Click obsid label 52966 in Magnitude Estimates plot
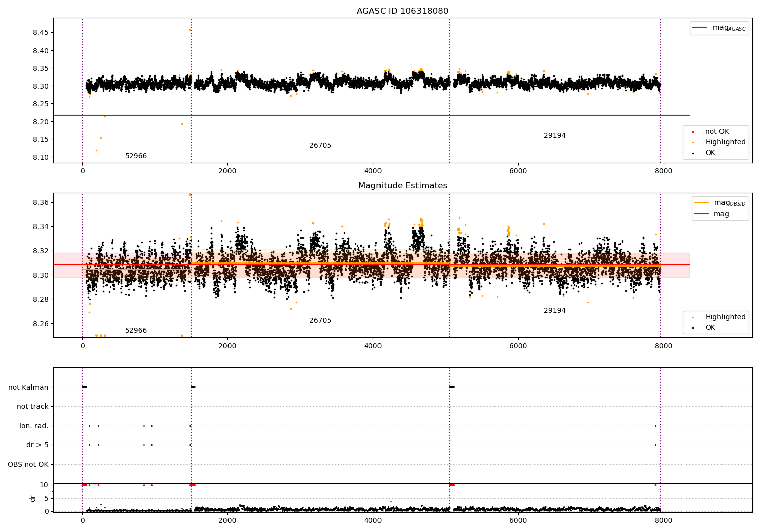Screen dimensions: 760x532 pyautogui.click(x=136, y=331)
